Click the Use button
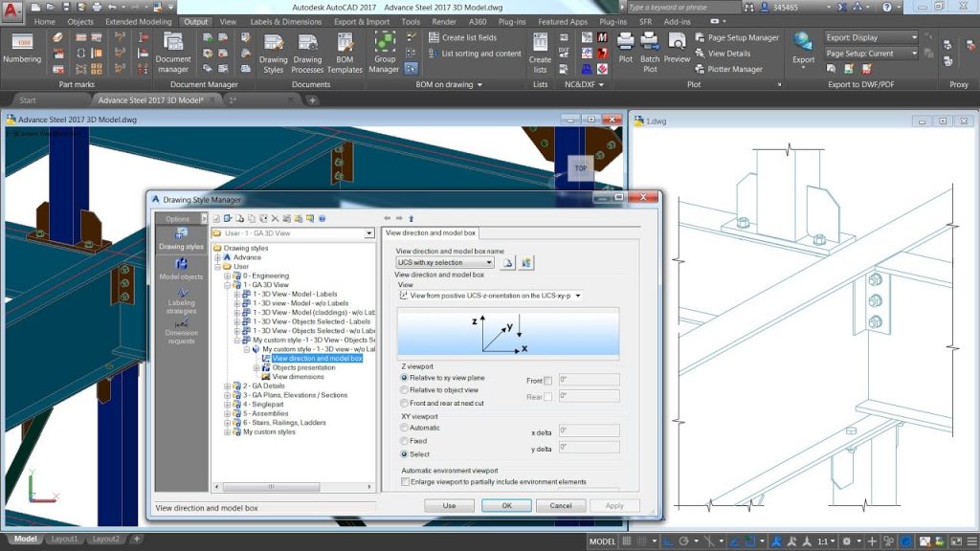980x551 pixels. click(449, 505)
